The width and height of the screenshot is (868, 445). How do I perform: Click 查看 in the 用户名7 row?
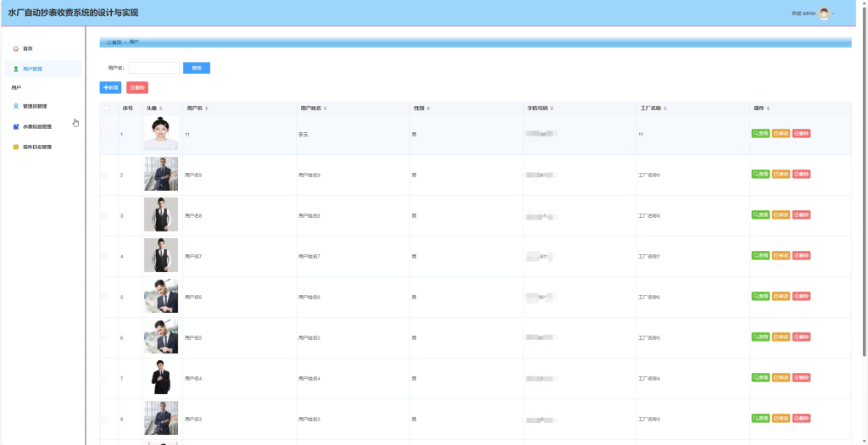click(760, 255)
